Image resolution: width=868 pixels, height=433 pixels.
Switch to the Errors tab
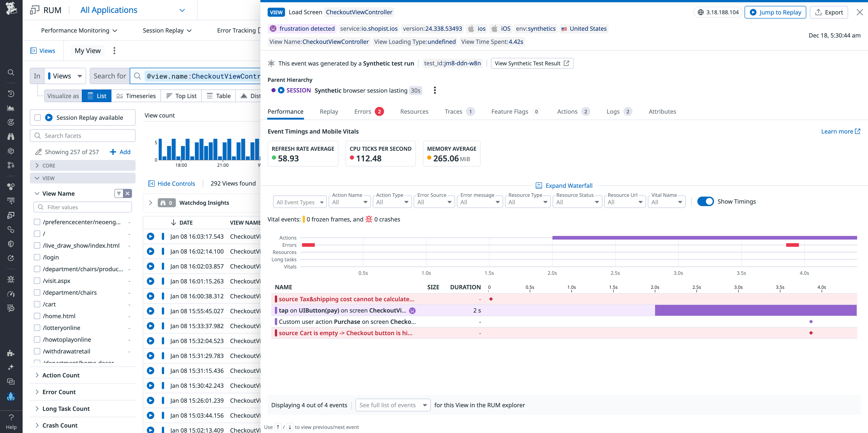click(x=362, y=112)
